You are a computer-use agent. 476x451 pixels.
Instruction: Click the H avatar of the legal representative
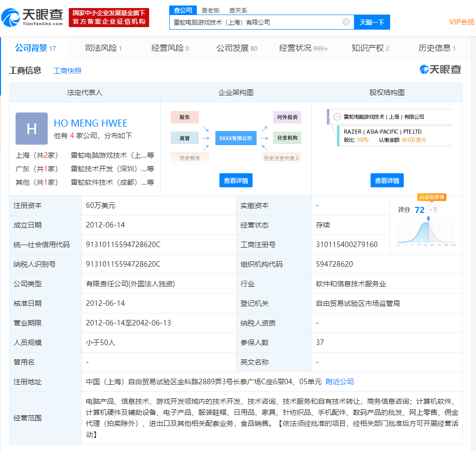[32, 129]
